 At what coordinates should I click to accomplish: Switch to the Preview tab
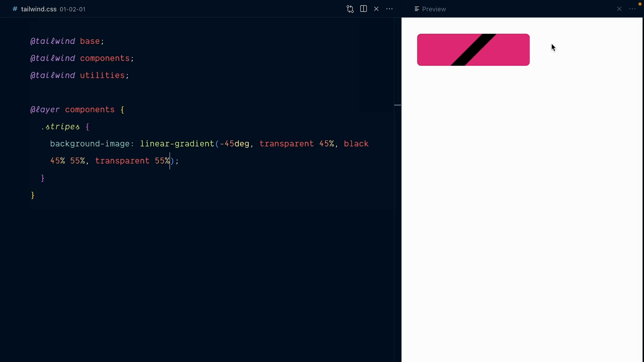pos(434,9)
